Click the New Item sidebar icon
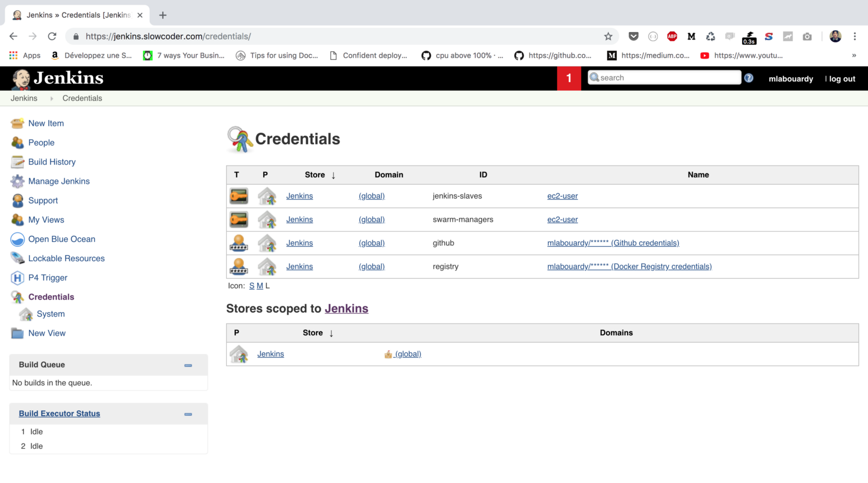The width and height of the screenshot is (868, 483). pos(17,123)
